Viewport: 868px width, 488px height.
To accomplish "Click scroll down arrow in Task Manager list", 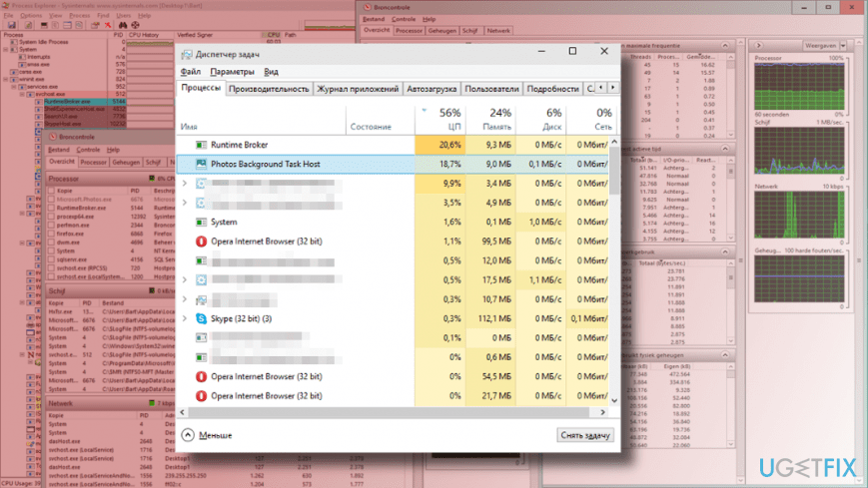I will [614, 400].
